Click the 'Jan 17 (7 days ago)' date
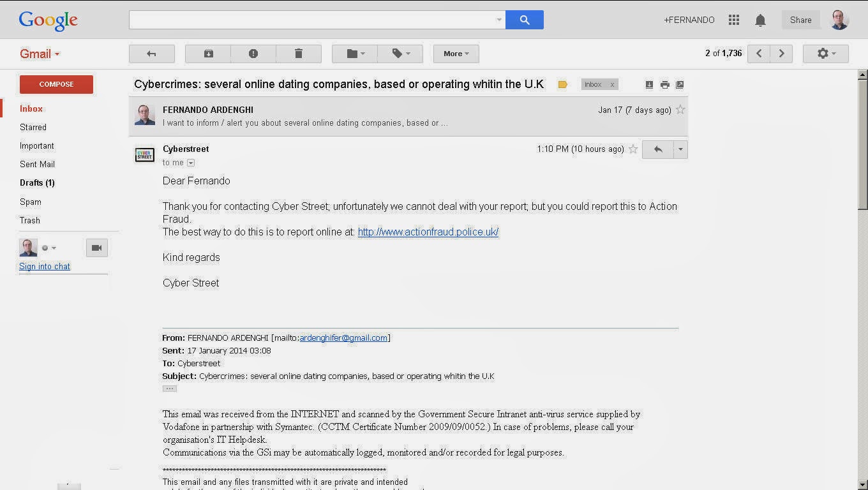 (x=634, y=110)
